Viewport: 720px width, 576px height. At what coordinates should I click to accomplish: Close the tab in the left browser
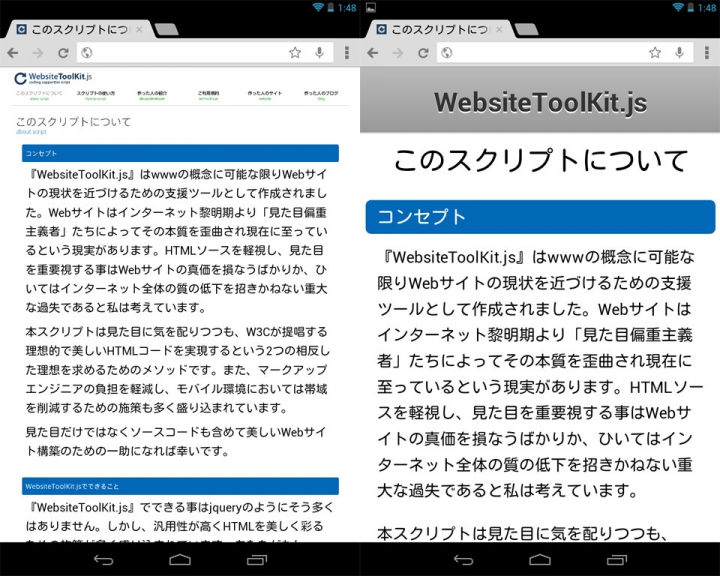(x=139, y=29)
